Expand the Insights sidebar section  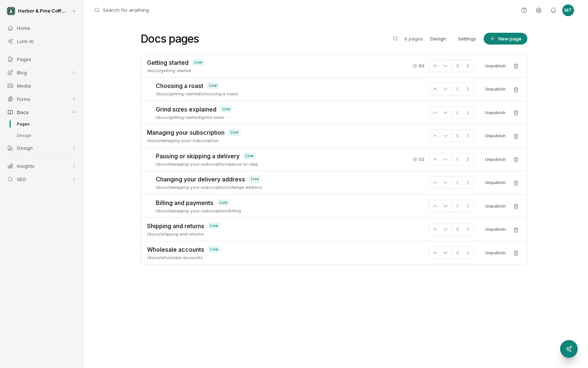point(74,166)
